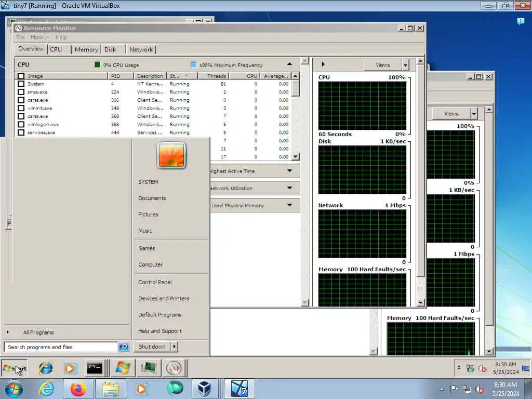532x399 pixels.
Task: Open the host Windows Start orb
Action: (14, 389)
